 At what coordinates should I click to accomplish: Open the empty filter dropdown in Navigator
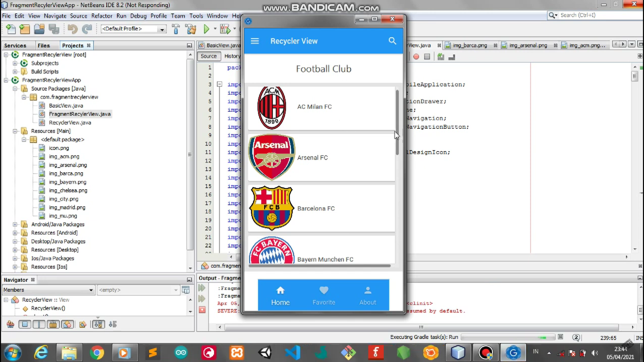[138, 290]
